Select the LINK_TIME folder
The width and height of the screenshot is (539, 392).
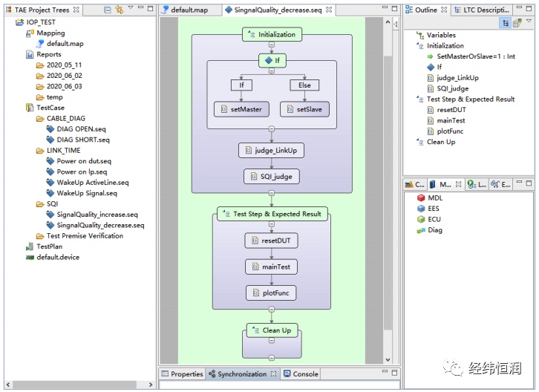(59, 151)
